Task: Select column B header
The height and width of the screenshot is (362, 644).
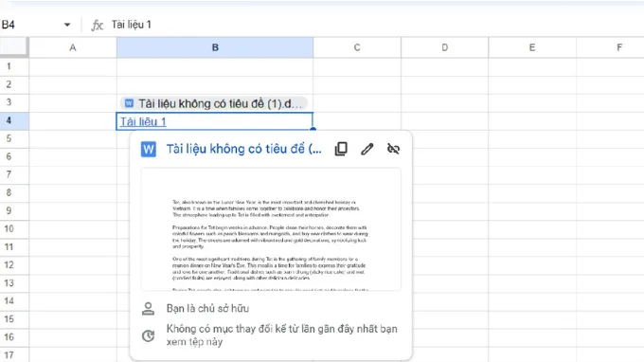Action: 215,47
